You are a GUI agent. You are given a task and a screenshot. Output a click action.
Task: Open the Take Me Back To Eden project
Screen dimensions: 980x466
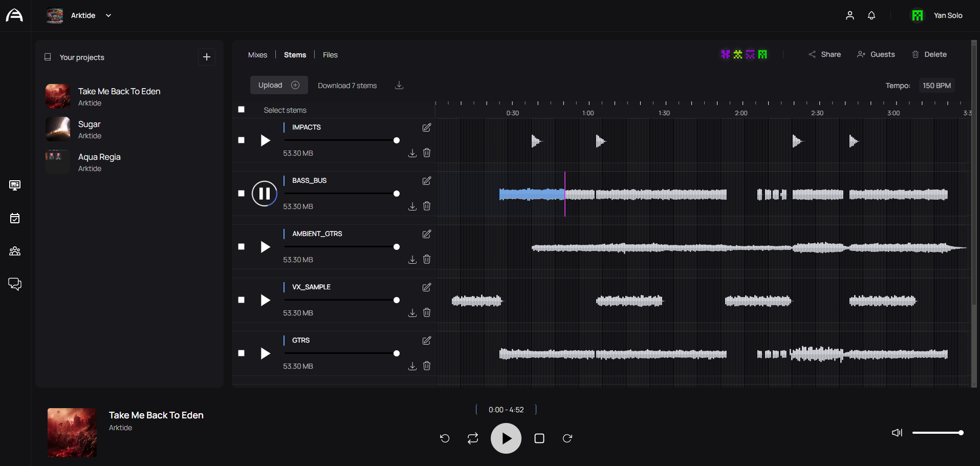point(129,96)
